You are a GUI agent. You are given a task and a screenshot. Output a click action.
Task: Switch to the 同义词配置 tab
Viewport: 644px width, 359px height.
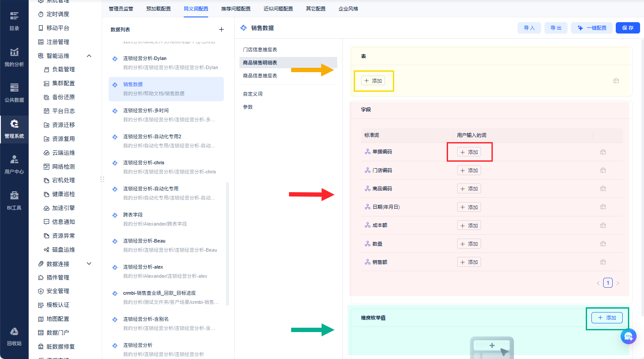(196, 9)
